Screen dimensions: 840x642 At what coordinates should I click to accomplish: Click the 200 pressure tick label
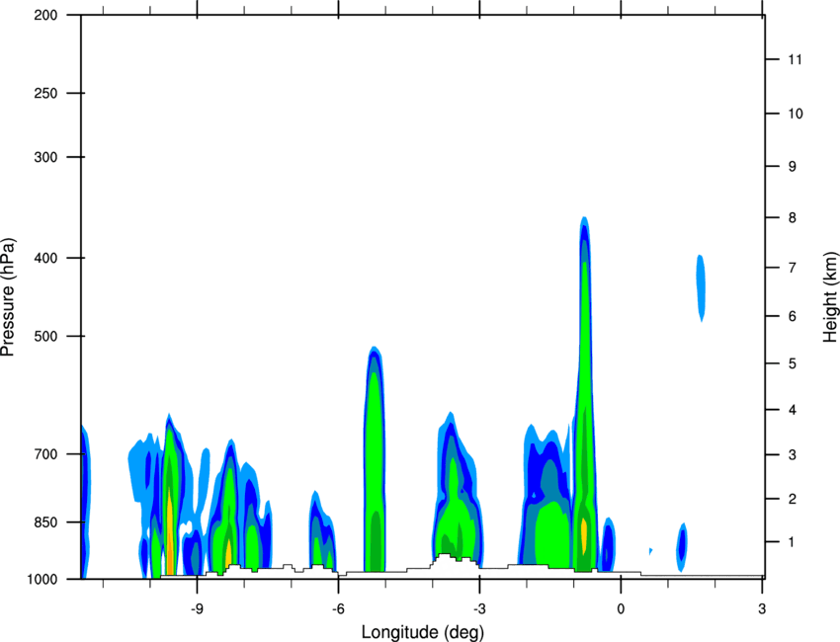point(46,15)
